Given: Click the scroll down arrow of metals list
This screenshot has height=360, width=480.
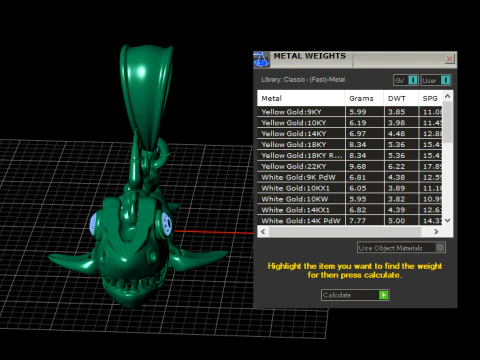Looking at the screenshot, I should tap(447, 220).
